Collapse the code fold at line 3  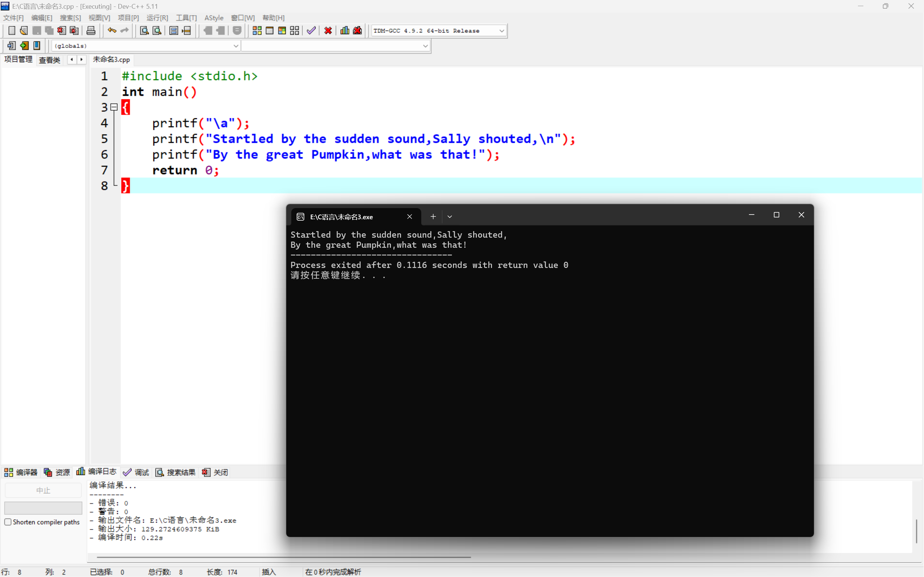(114, 107)
